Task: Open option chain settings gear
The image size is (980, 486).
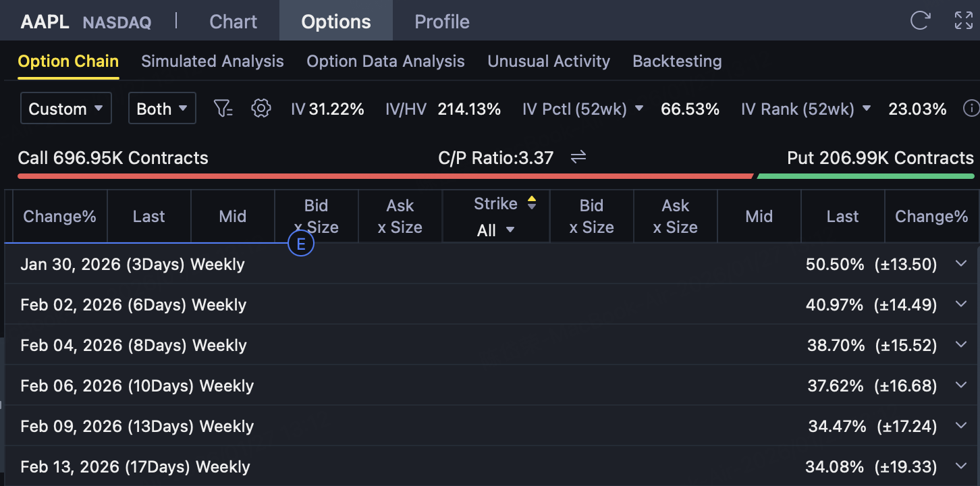Action: pos(261,109)
